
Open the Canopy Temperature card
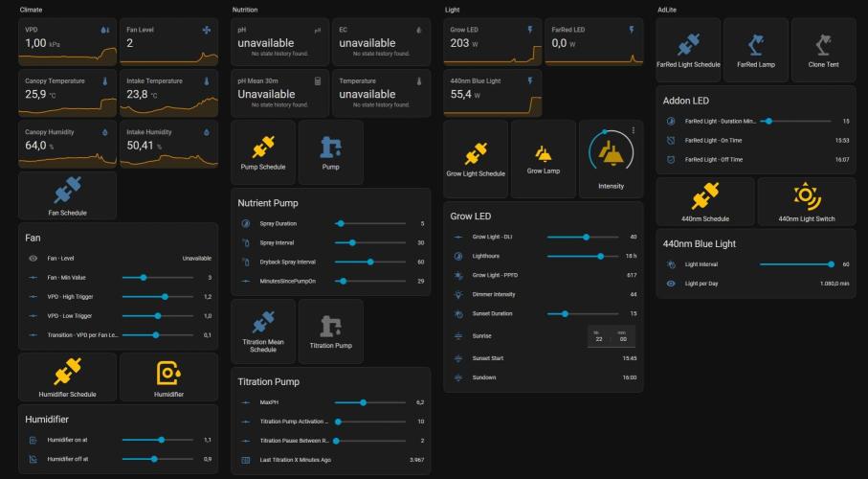click(68, 93)
